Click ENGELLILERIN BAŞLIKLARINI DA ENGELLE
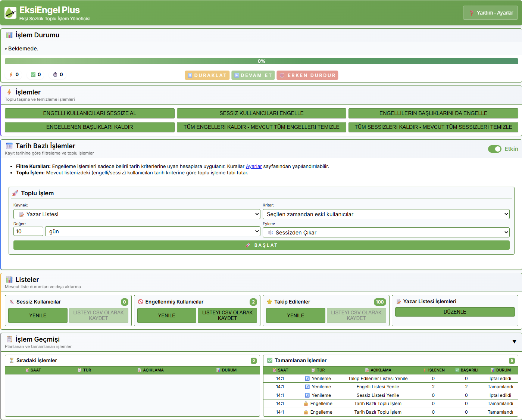The height and width of the screenshot is (420, 522). point(433,113)
